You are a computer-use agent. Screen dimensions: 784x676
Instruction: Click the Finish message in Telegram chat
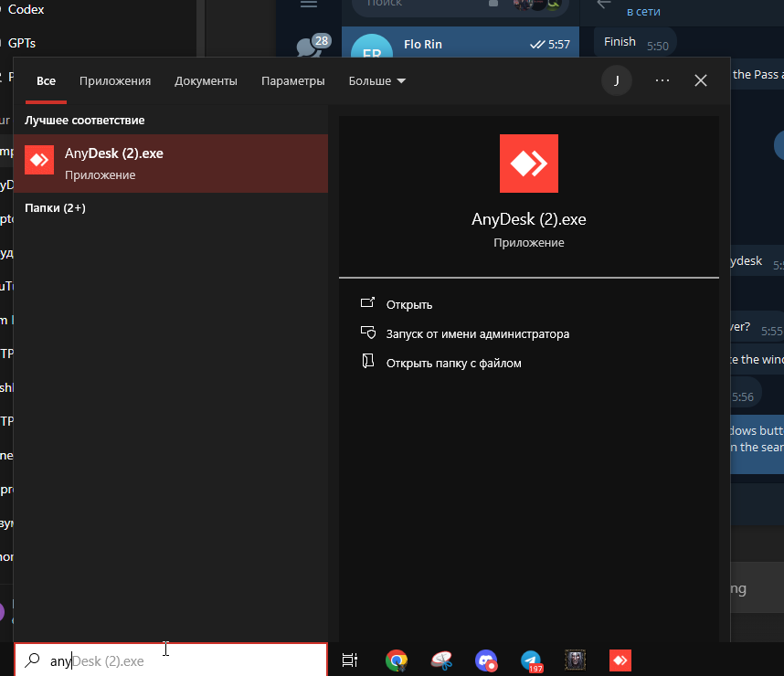[635, 43]
